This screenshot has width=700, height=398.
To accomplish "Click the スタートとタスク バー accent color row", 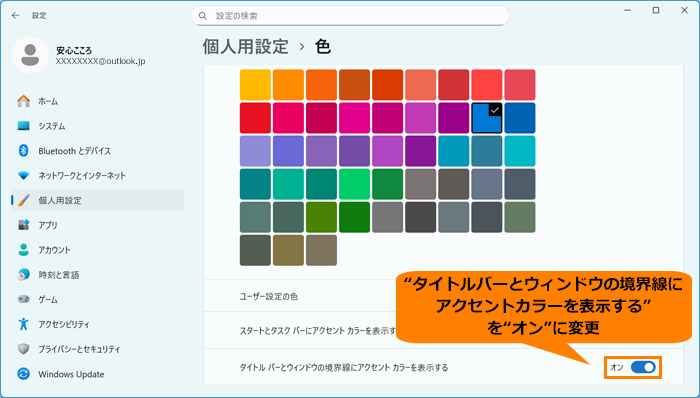I will (x=443, y=331).
